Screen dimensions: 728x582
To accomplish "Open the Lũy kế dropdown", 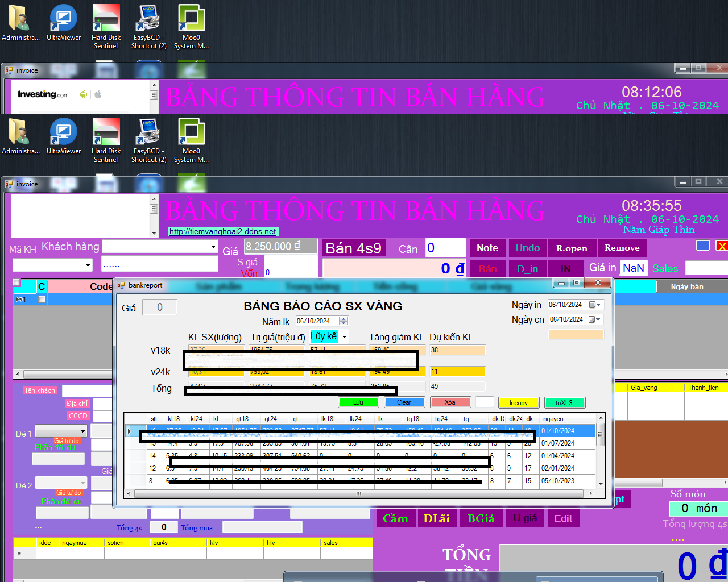I will 344,337.
